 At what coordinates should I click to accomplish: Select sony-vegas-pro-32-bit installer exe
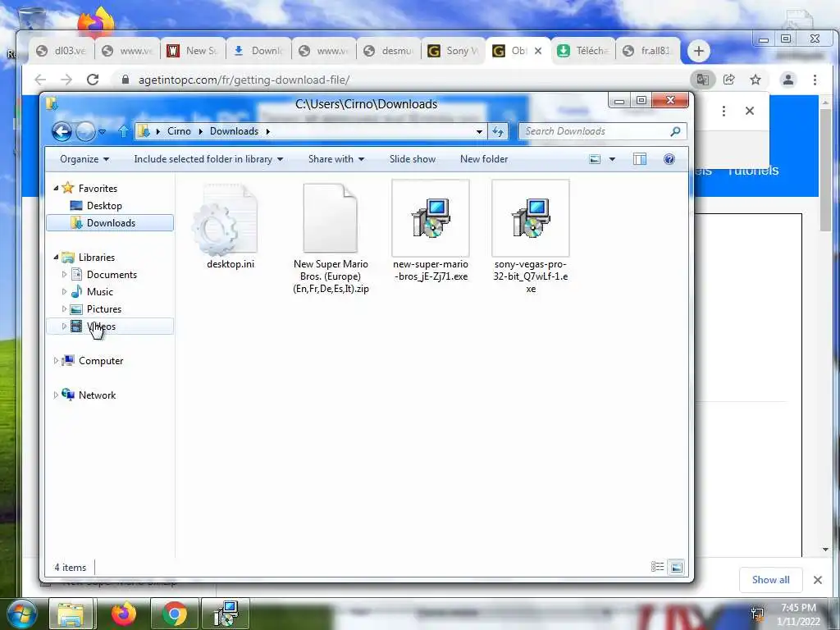tap(531, 237)
